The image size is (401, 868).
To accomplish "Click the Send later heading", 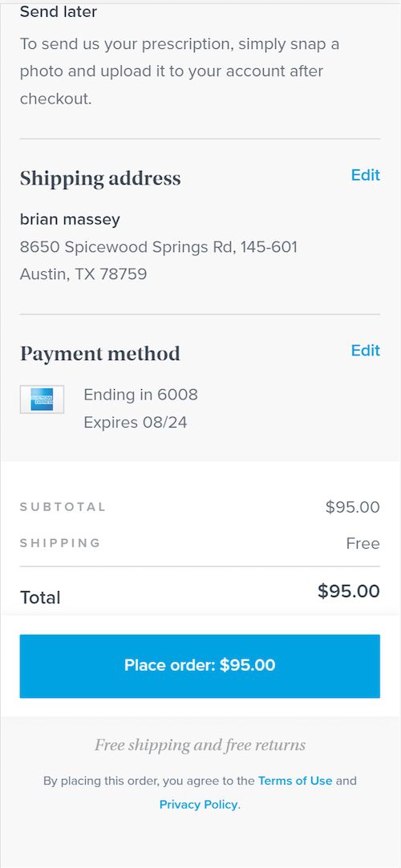I will (59, 11).
